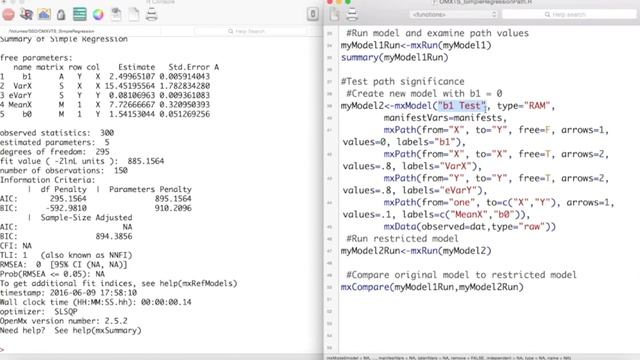Click the summary(myModel1Run) code line
The height and width of the screenshot is (360, 640).
pos(394,58)
